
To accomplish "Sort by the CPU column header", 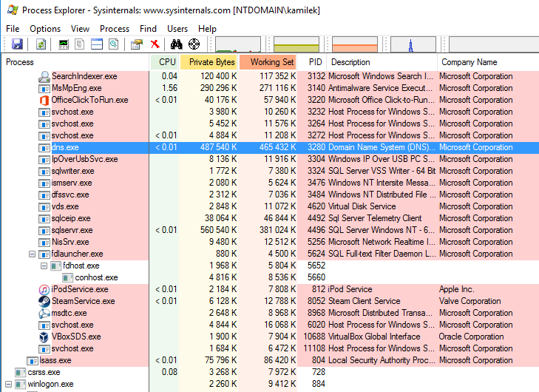I will point(164,62).
